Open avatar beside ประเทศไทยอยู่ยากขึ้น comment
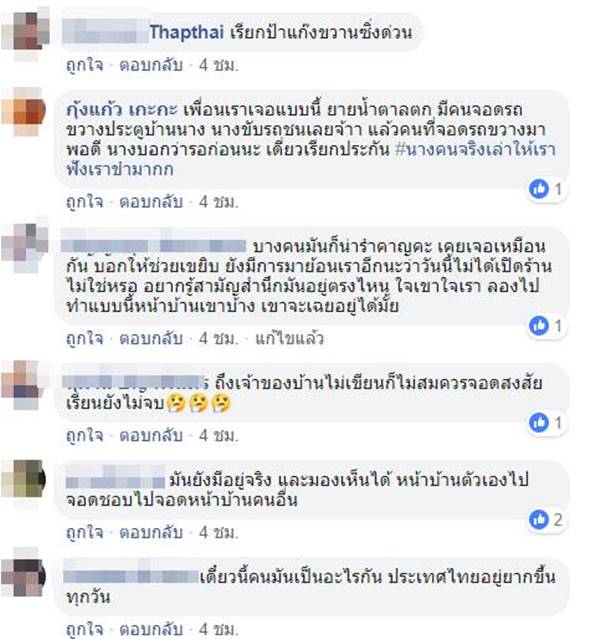Image resolution: width=600 pixels, height=639 pixels. [x=24, y=577]
